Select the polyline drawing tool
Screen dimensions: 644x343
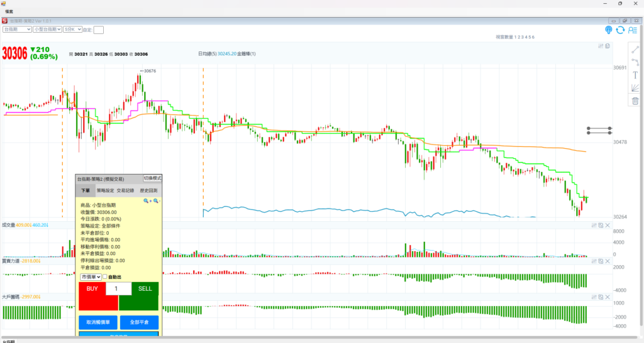click(635, 62)
